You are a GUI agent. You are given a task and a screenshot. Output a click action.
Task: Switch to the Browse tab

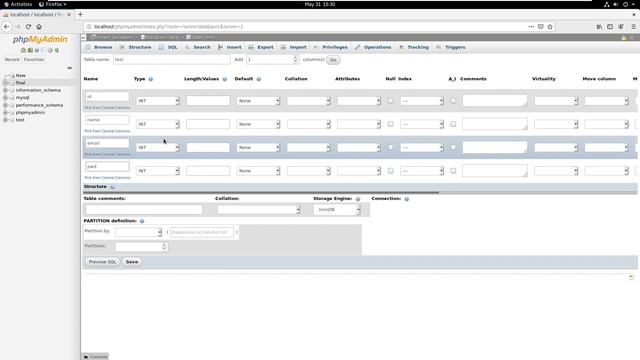[x=99, y=47]
